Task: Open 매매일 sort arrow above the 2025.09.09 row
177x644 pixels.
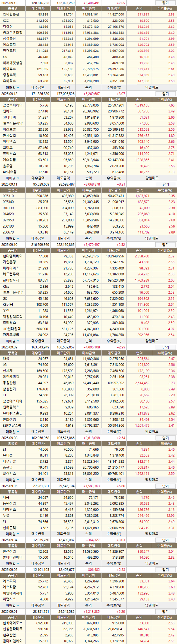Action: [18, 341]
